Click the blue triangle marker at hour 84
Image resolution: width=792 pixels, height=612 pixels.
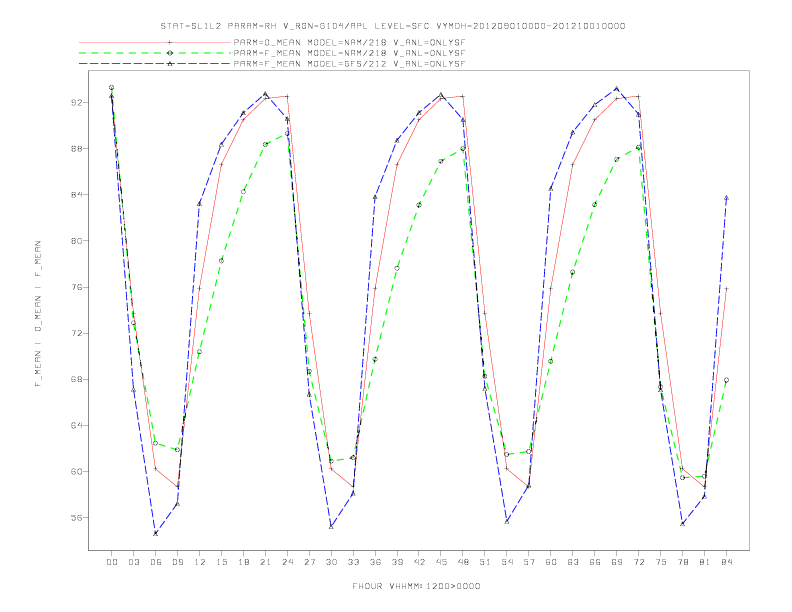click(x=726, y=198)
